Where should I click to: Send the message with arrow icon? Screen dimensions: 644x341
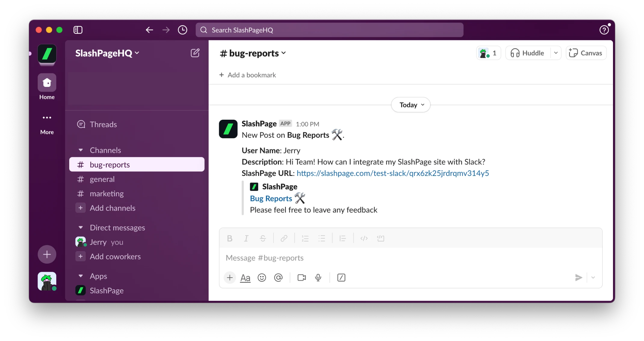pyautogui.click(x=578, y=278)
